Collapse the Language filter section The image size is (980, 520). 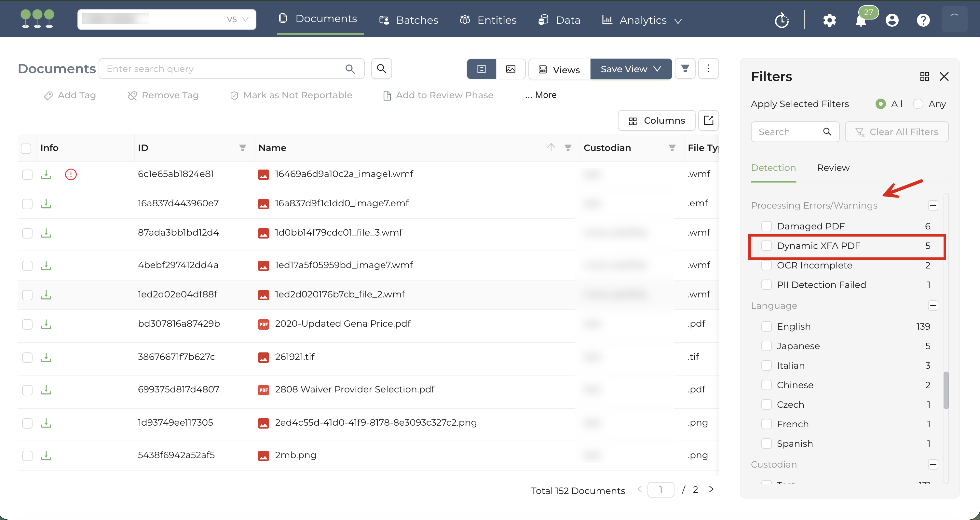[933, 306]
